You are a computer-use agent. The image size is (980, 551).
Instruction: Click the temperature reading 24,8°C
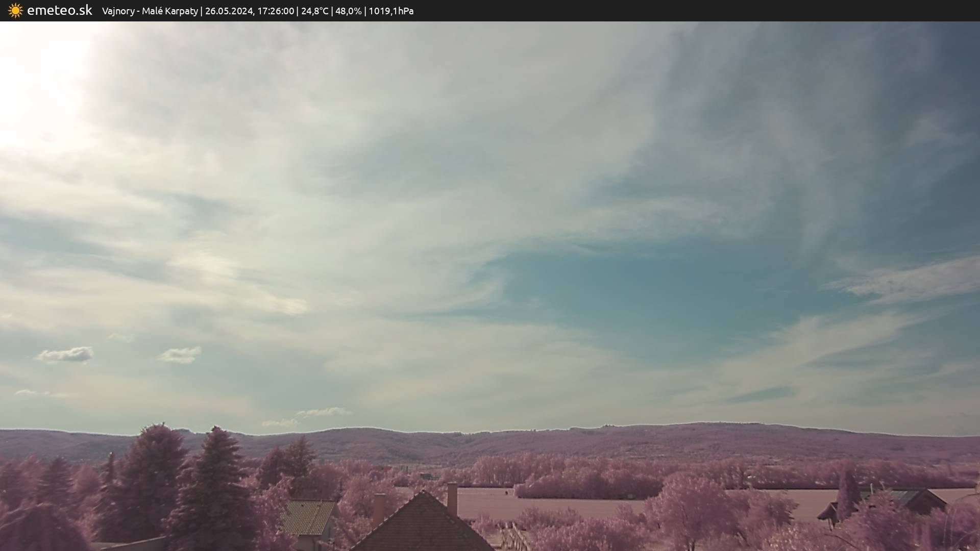[x=314, y=11]
